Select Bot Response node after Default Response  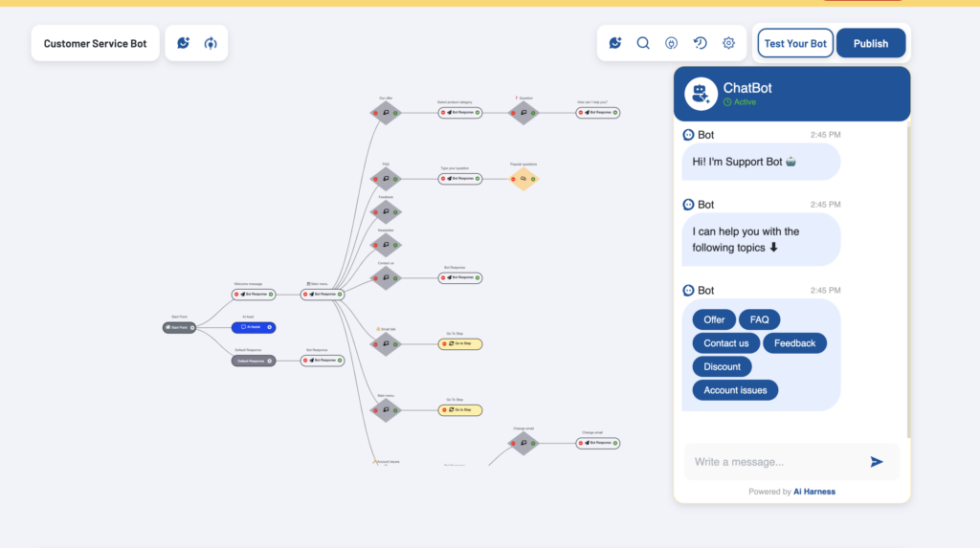click(323, 361)
